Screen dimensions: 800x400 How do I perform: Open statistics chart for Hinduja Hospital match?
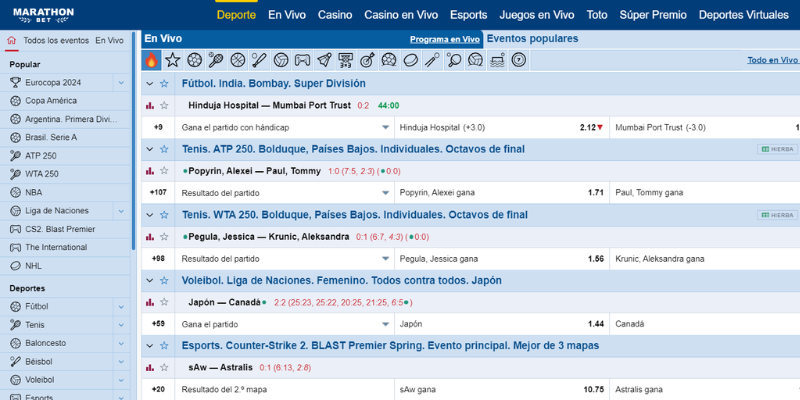point(150,106)
